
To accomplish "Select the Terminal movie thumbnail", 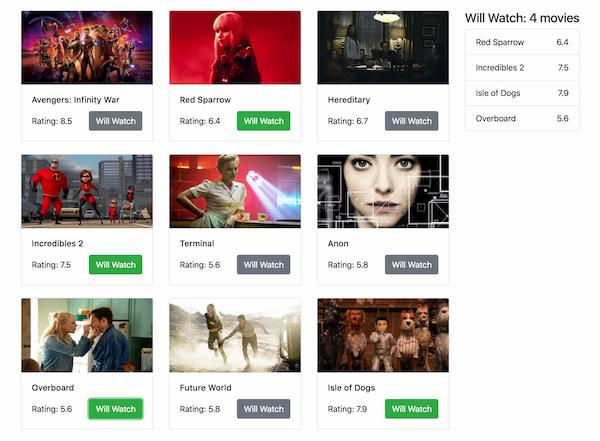I will pos(235,191).
